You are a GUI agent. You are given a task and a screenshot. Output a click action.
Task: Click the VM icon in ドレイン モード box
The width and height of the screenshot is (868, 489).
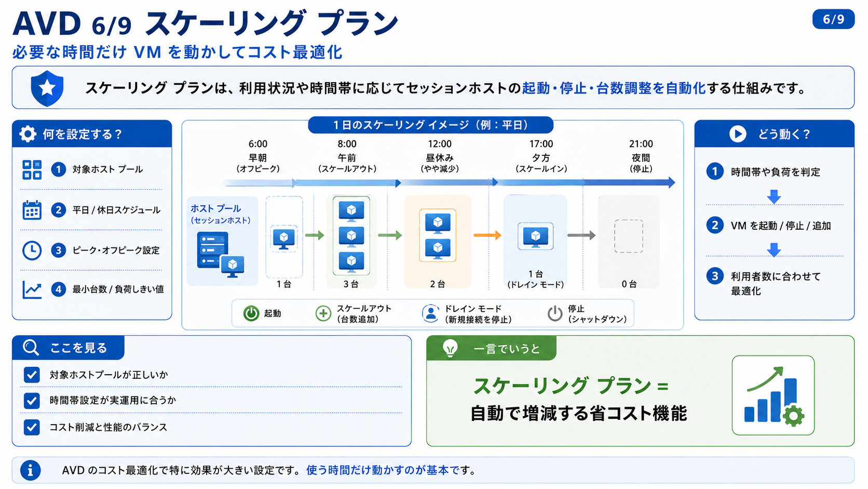click(x=535, y=236)
